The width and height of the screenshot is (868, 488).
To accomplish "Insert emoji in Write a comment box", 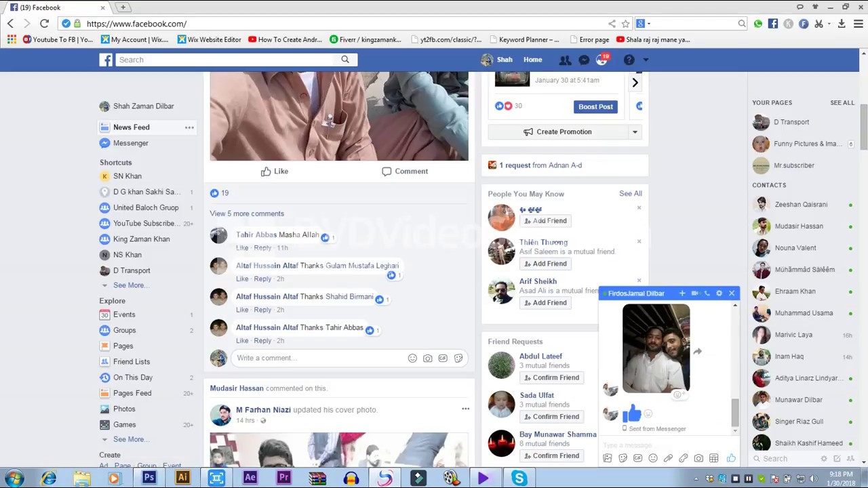I will (x=412, y=358).
